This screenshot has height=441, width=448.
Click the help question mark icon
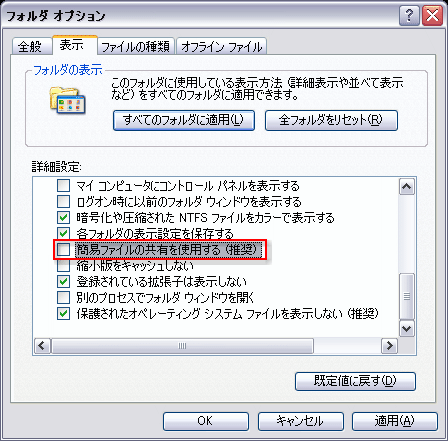point(409,16)
